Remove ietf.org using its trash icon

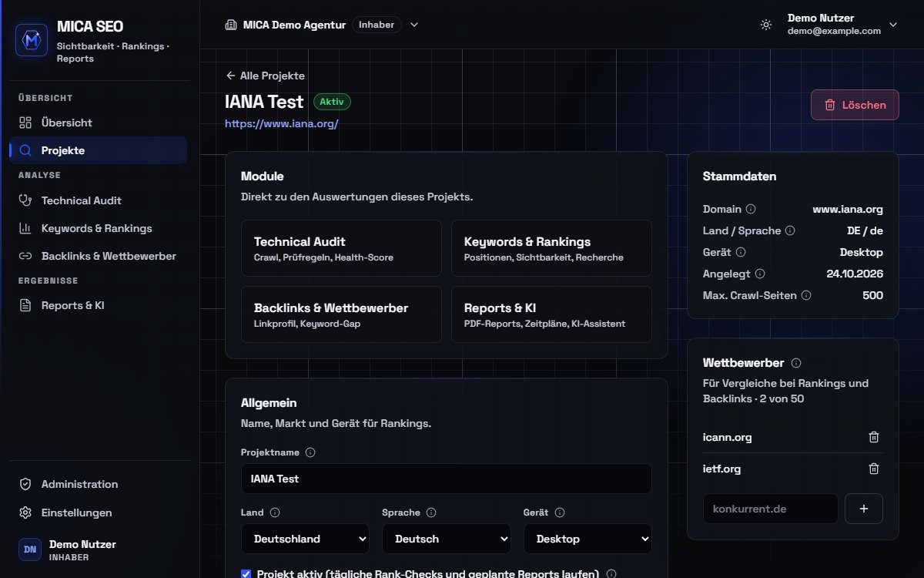coord(874,469)
